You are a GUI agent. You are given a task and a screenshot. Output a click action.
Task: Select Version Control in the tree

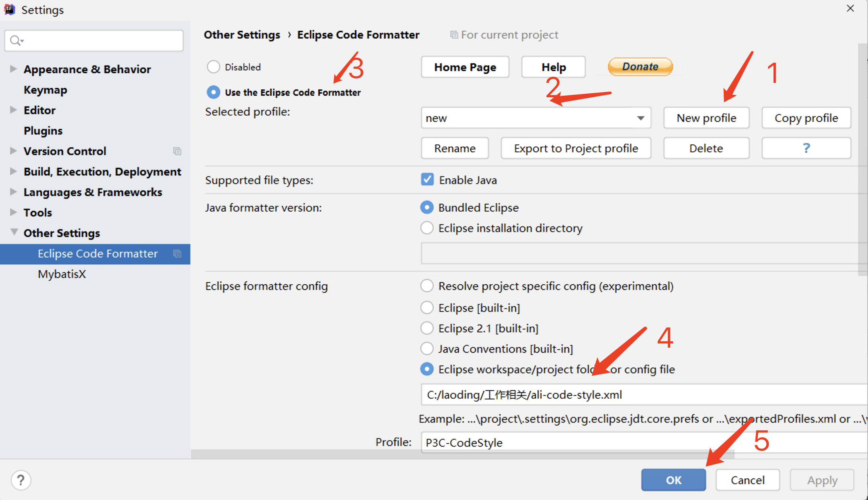(65, 151)
